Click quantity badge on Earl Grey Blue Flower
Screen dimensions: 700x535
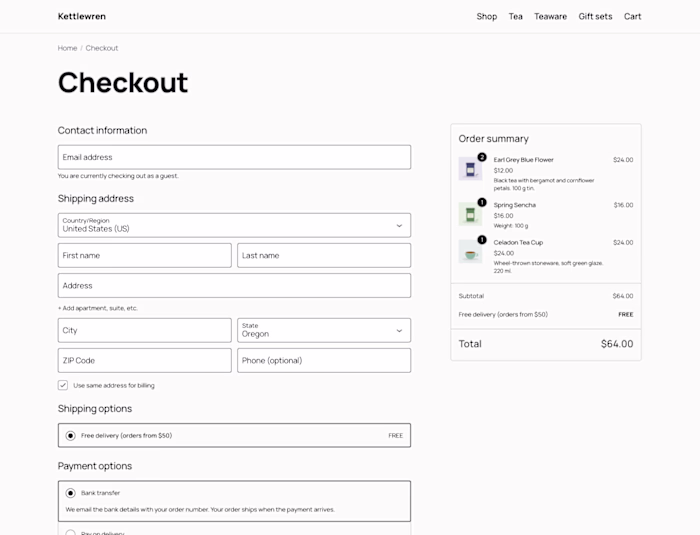point(482,157)
